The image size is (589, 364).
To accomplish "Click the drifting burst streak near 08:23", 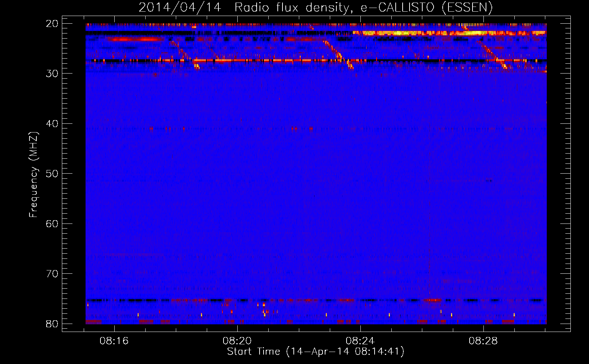I will [x=339, y=55].
